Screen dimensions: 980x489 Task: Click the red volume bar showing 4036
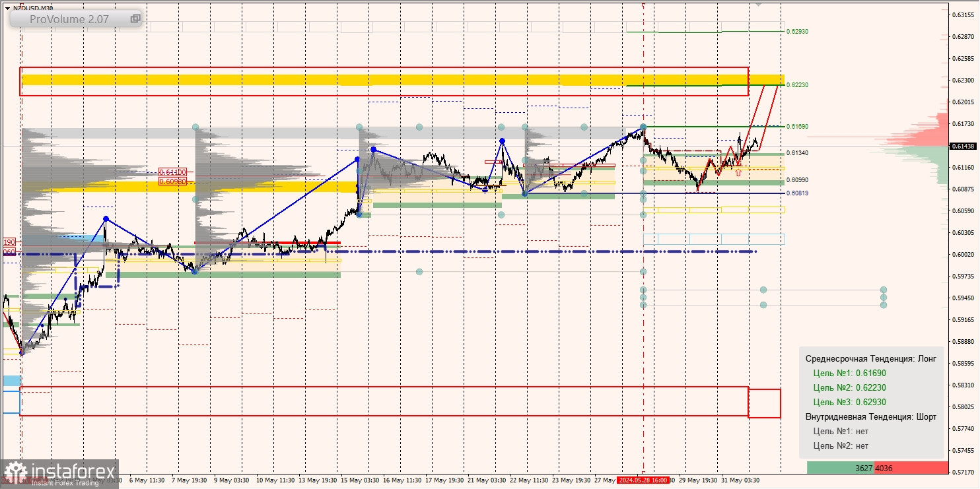point(911,467)
